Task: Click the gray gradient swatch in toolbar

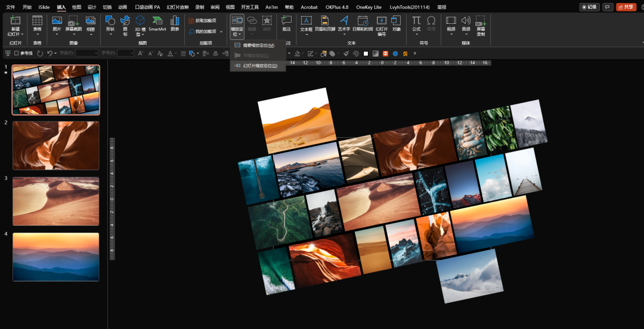Action: click(376, 54)
